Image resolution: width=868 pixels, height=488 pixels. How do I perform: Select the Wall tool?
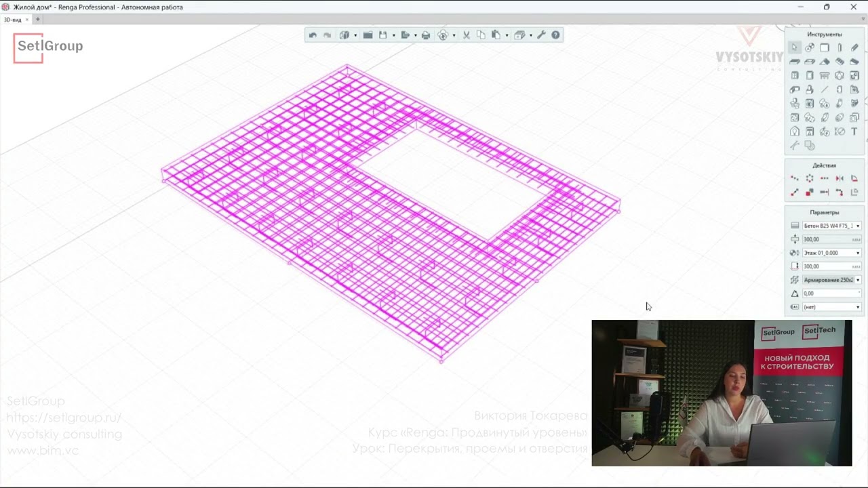(x=825, y=47)
